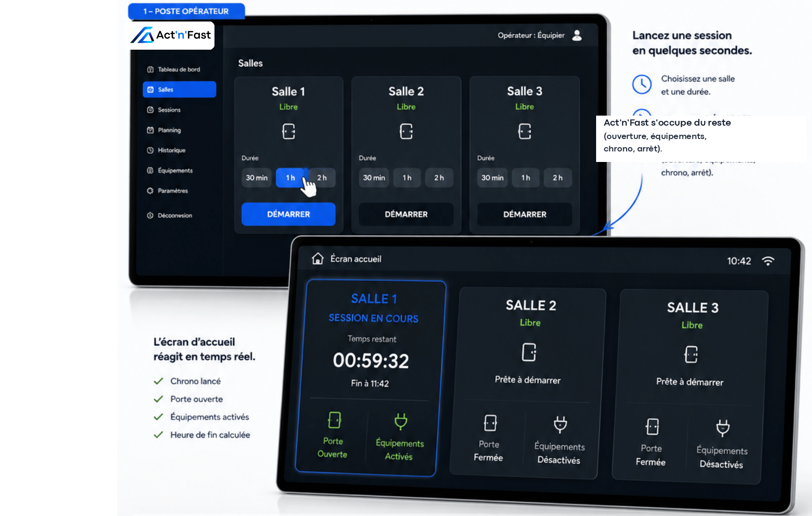
Task: Click the door icon in the Salle 2 operator card
Action: pyautogui.click(x=406, y=131)
